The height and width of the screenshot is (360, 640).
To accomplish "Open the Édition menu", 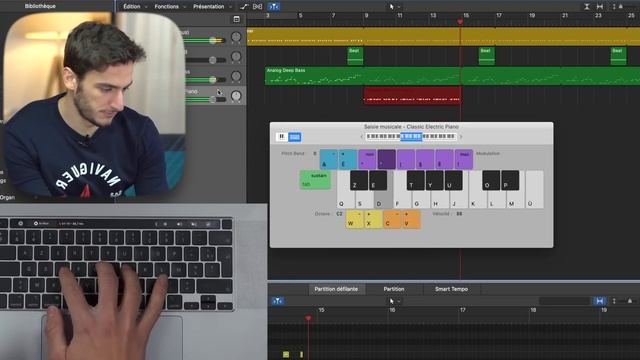I will tap(132, 7).
